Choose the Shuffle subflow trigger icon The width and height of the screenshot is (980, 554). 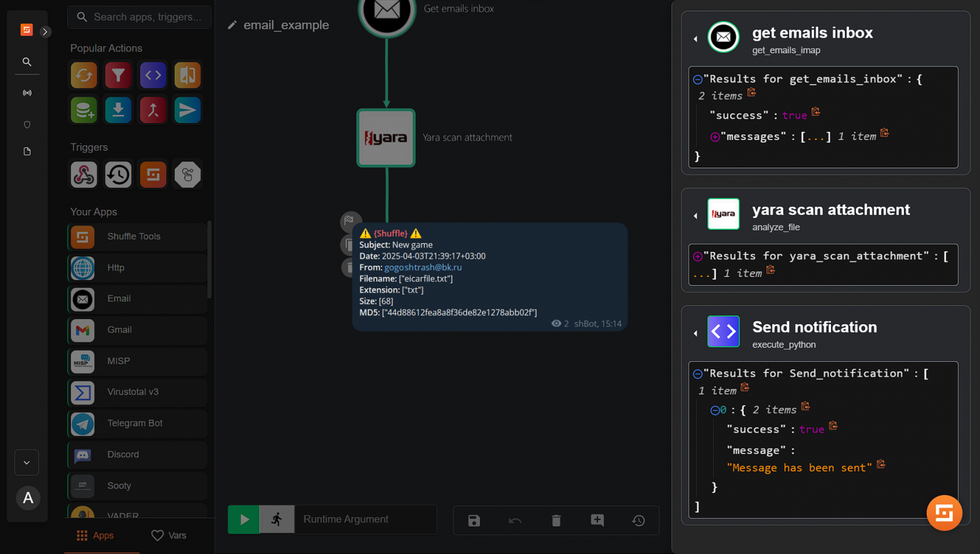tap(153, 175)
